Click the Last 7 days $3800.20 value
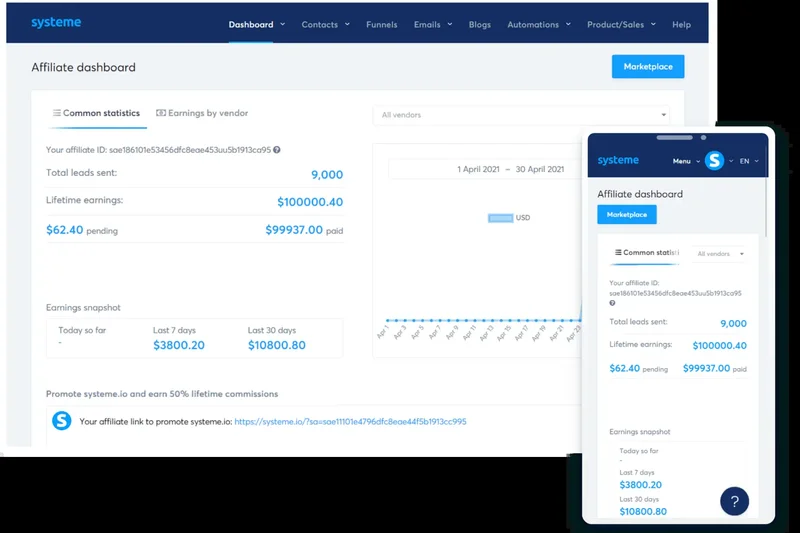The width and height of the screenshot is (800, 533). [179, 345]
